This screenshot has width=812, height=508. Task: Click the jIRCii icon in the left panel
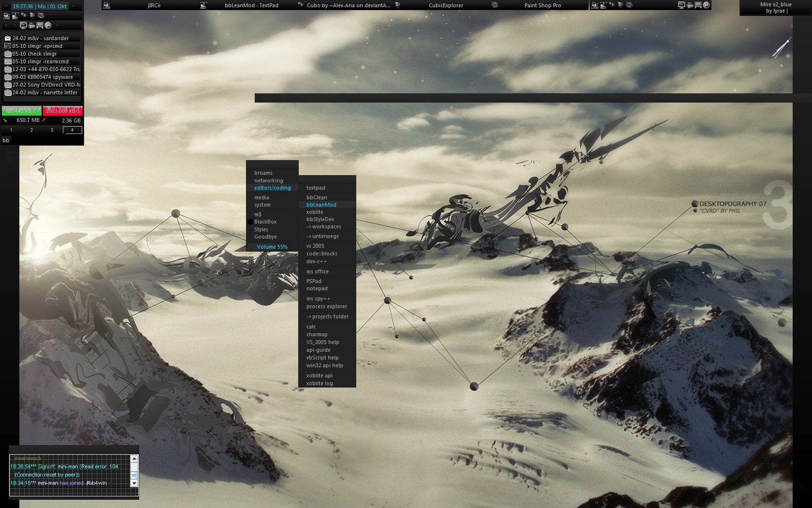(6, 15)
